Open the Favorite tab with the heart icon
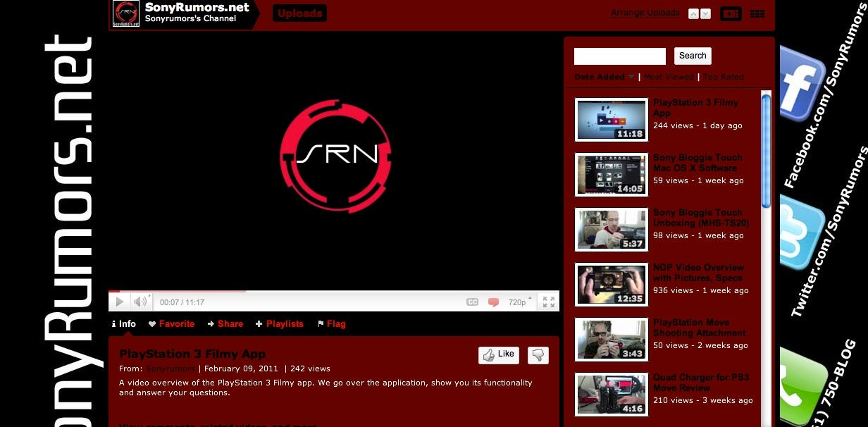868x427 pixels. [172, 324]
